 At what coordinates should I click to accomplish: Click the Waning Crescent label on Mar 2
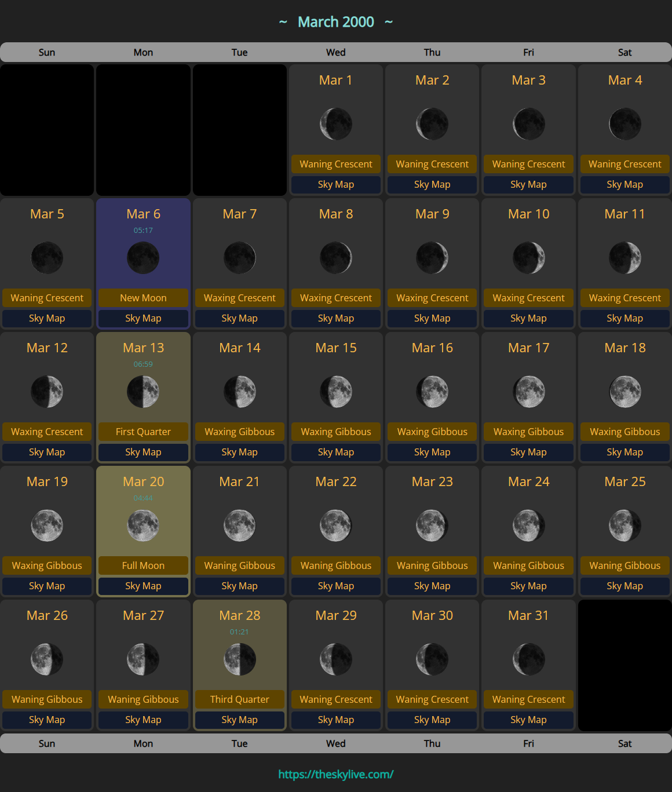point(432,164)
